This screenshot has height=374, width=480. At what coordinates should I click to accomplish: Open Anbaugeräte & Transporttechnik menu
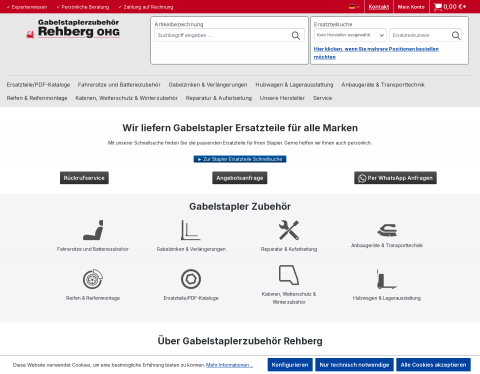coord(383,85)
